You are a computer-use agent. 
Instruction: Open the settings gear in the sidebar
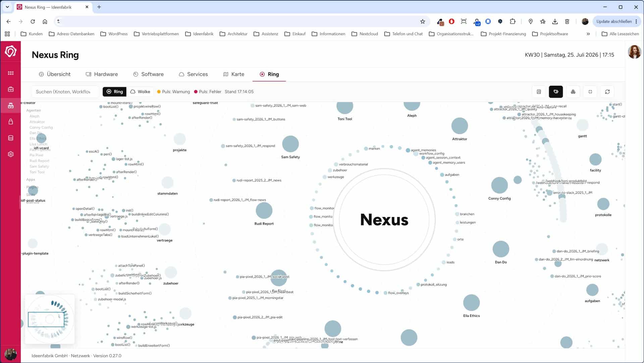coord(11,154)
